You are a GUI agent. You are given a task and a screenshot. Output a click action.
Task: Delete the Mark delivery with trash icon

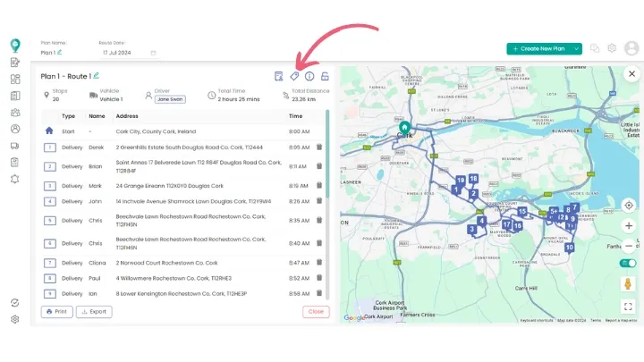[x=319, y=185]
